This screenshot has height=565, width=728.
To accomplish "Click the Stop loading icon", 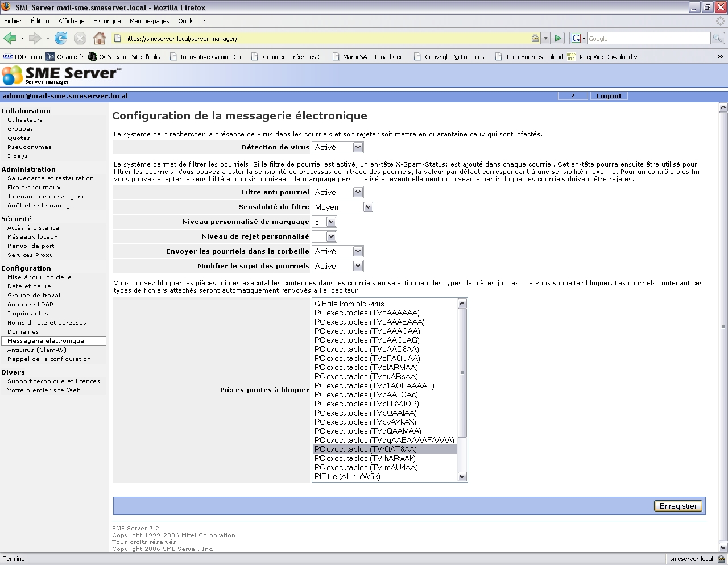I will pyautogui.click(x=80, y=38).
